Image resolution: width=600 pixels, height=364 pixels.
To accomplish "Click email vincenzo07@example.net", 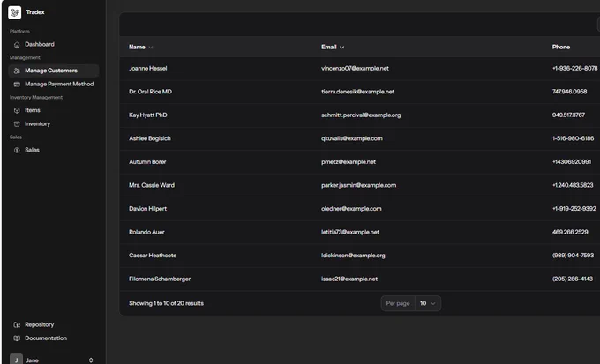I will [x=355, y=69].
